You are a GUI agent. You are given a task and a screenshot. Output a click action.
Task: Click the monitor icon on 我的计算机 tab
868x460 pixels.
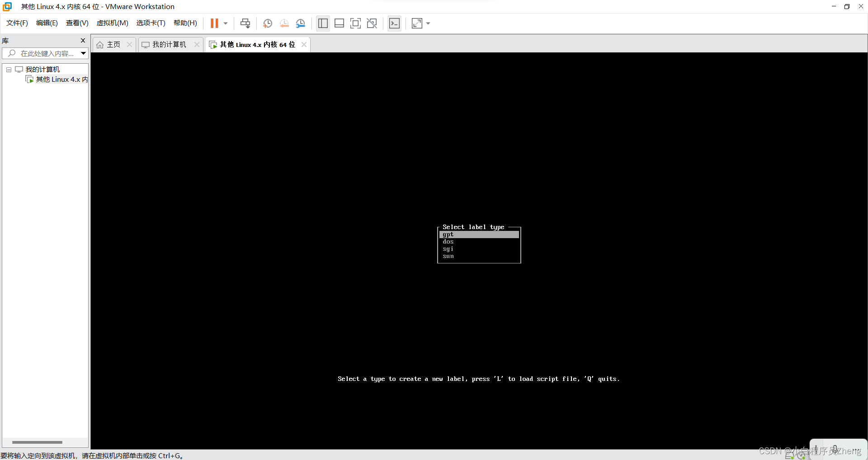[x=146, y=45]
